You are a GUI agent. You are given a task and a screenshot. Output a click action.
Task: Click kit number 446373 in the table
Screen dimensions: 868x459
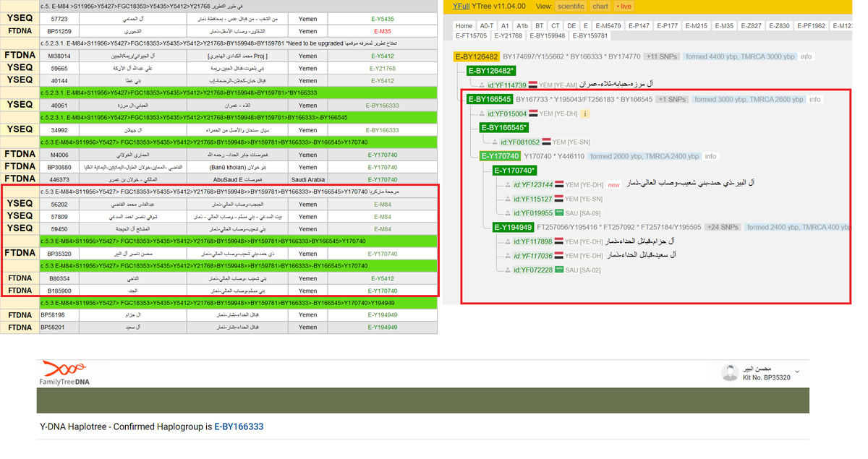coord(59,179)
